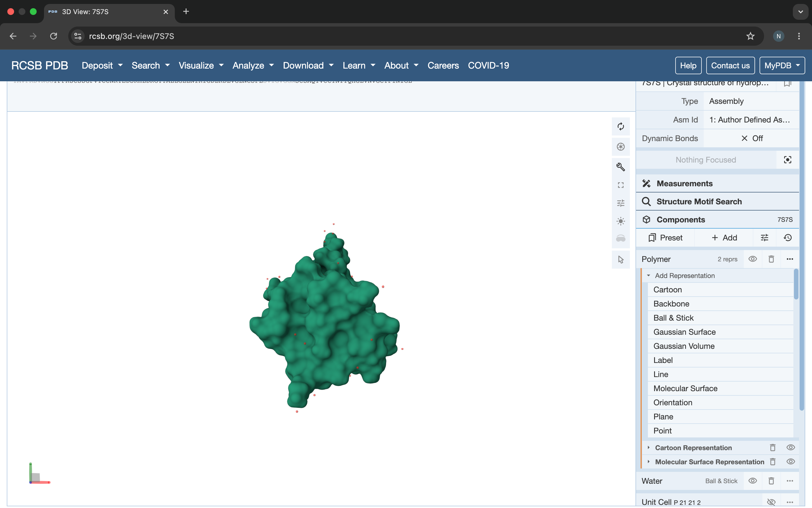
Task: Open the Preset button in Components
Action: pos(665,238)
